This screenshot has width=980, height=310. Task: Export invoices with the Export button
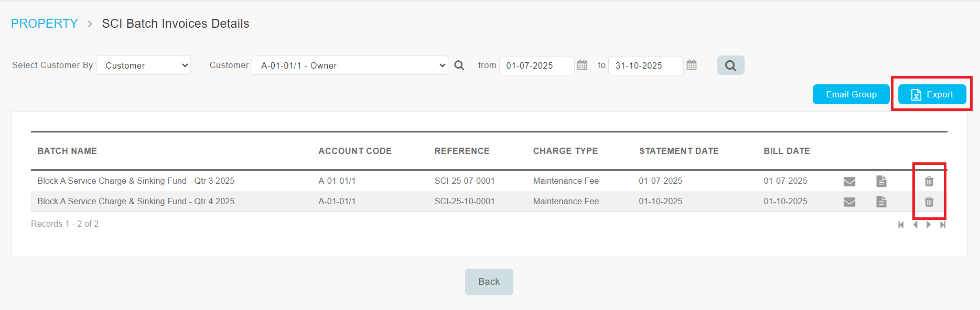[x=932, y=94]
